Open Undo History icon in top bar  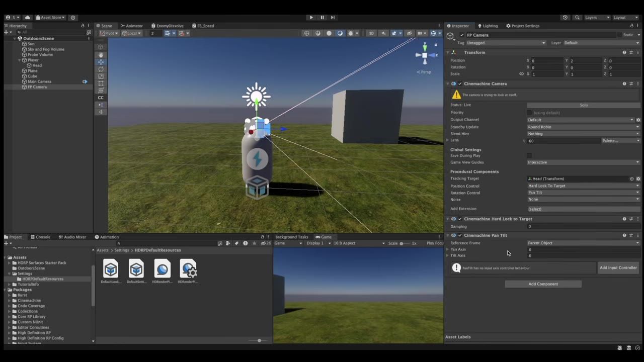(565, 18)
